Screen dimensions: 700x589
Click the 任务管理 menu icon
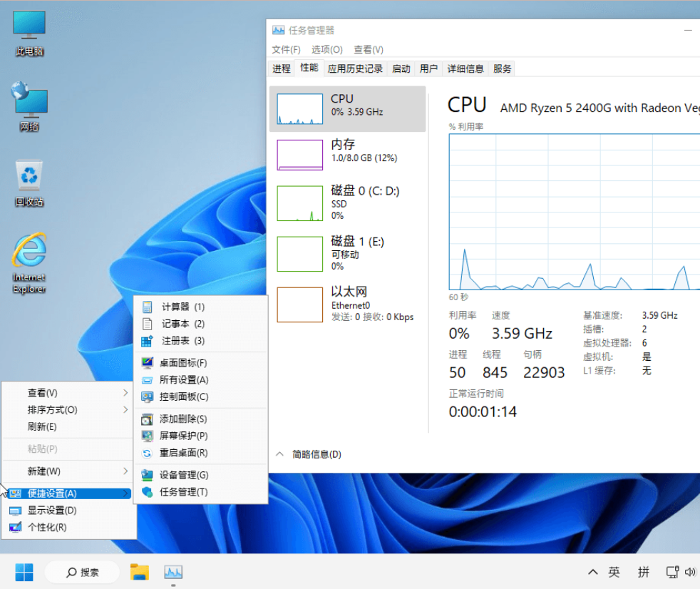tap(147, 492)
